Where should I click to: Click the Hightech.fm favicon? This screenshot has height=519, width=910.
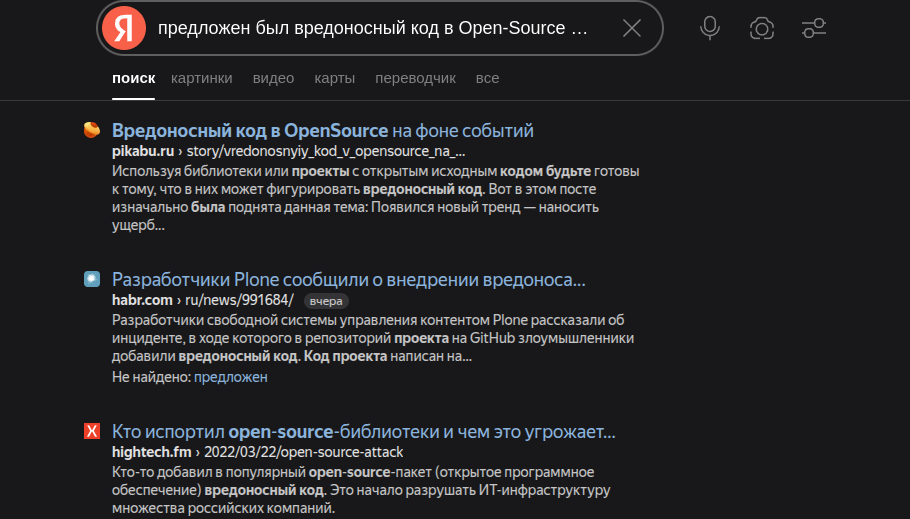(92, 432)
